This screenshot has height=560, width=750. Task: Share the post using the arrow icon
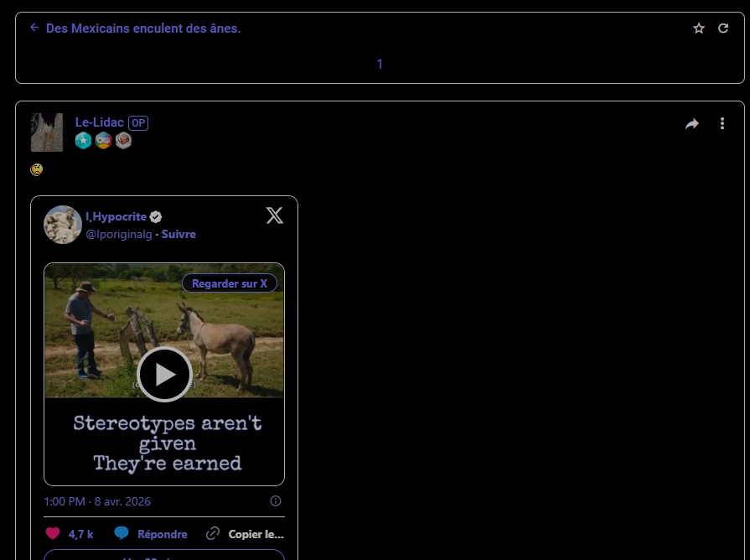pyautogui.click(x=692, y=124)
